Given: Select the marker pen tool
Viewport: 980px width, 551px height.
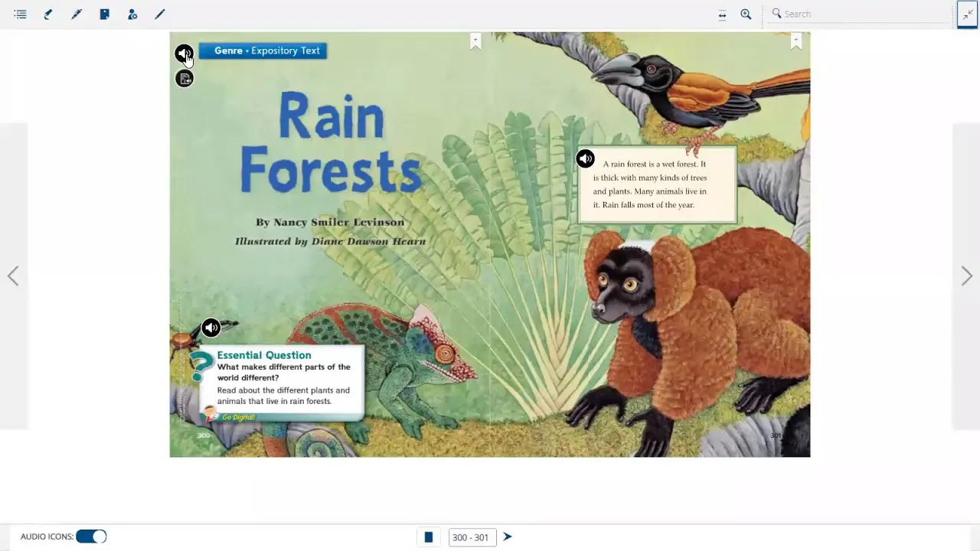Looking at the screenshot, I should [x=76, y=14].
